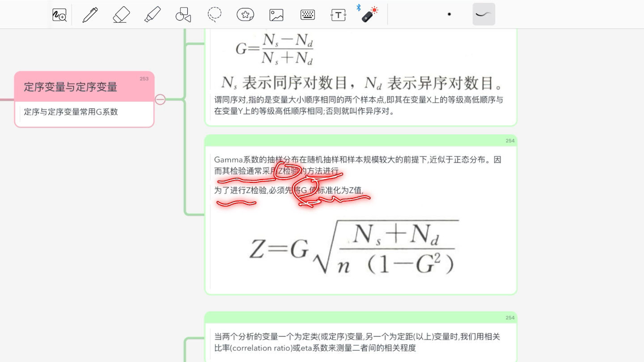Insert an image with the picture tool

click(276, 15)
